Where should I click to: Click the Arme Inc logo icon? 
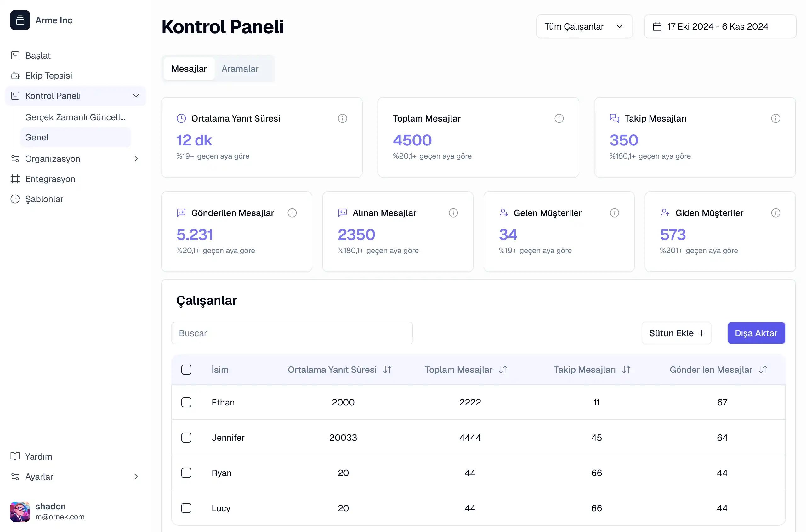(x=20, y=20)
